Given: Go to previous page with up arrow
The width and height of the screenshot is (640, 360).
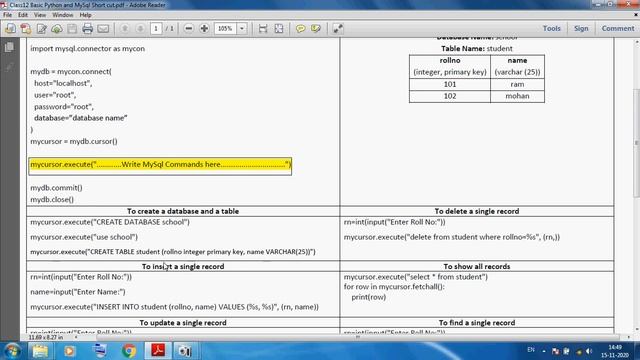Looking at the screenshot, I should click(x=125, y=29).
